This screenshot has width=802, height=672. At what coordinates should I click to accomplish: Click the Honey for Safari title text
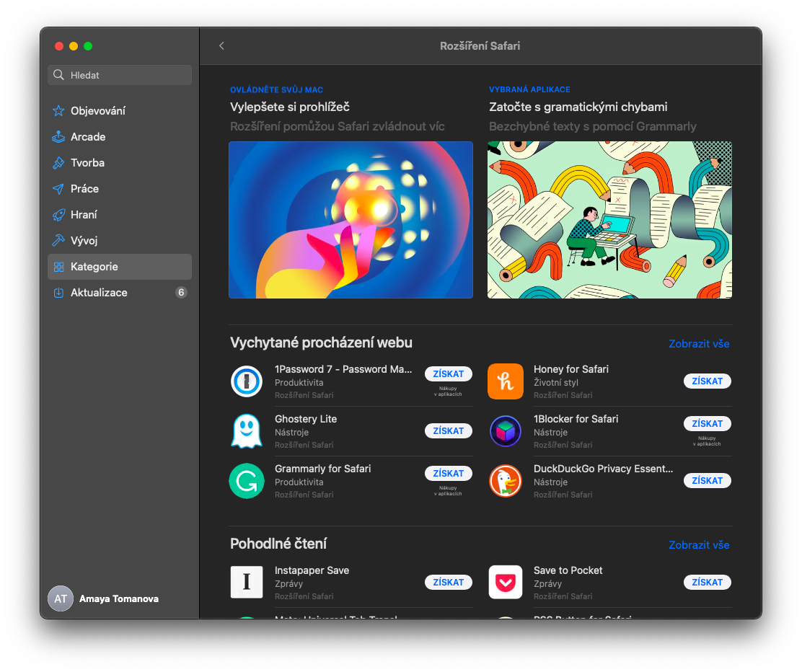[570, 369]
